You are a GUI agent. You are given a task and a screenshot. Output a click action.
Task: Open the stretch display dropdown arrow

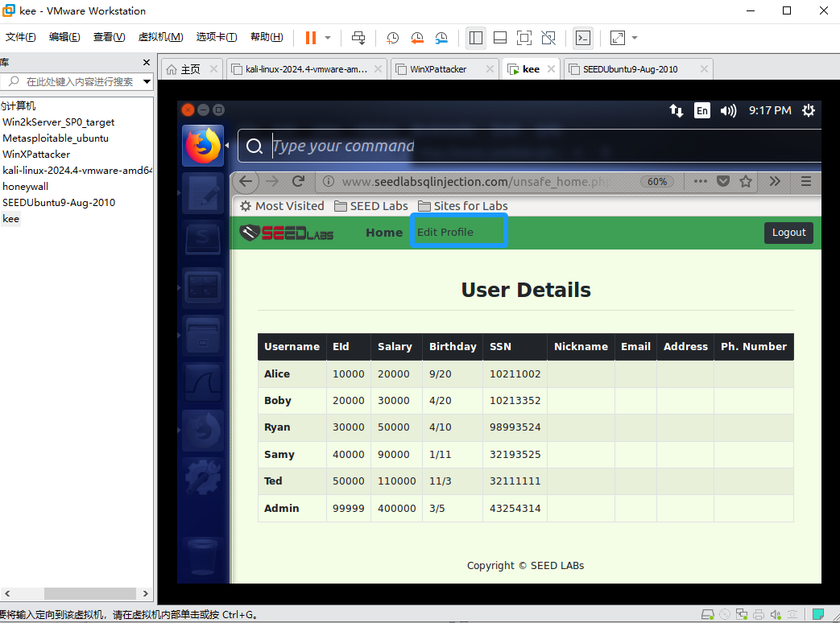pos(635,38)
